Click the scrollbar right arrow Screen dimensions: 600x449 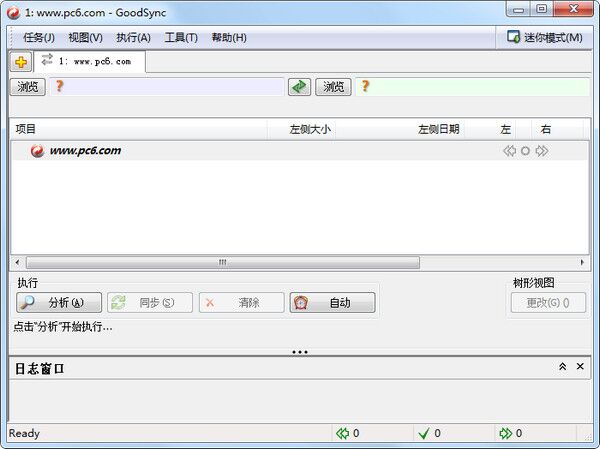pos(582,263)
